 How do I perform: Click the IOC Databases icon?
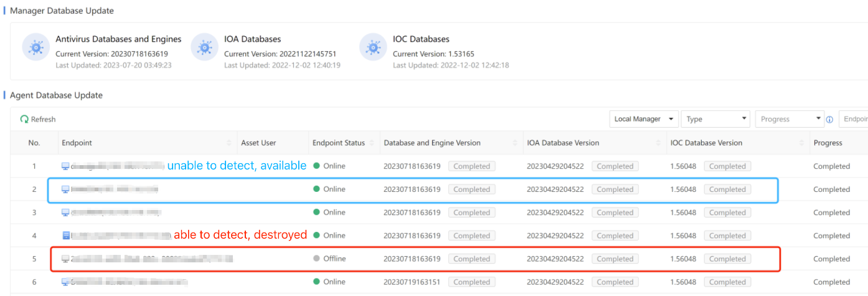tap(373, 47)
